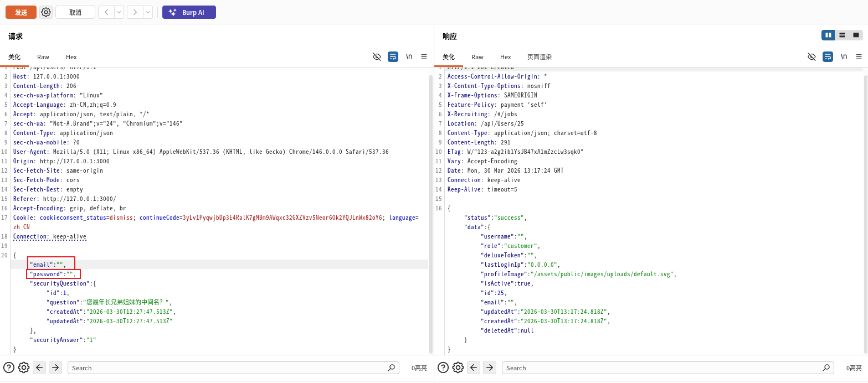868x383 pixels.
Task: Open response panel hamburger options menu
Action: (859, 56)
